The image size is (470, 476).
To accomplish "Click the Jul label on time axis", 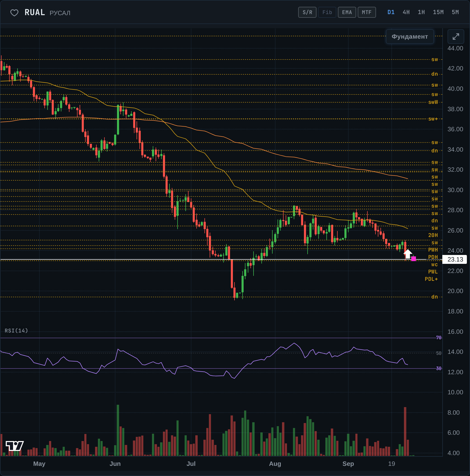I will pyautogui.click(x=191, y=464).
